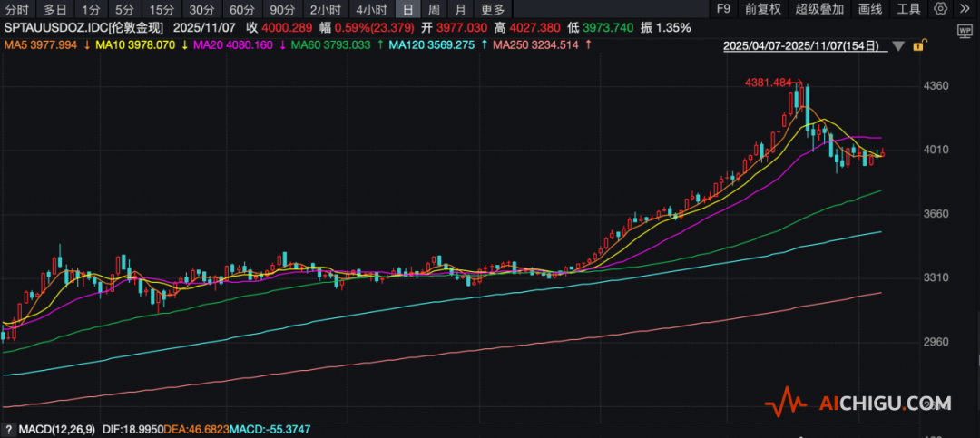Switch to the 分时 intraday tab
The height and width of the screenshot is (438, 980).
click(x=16, y=10)
